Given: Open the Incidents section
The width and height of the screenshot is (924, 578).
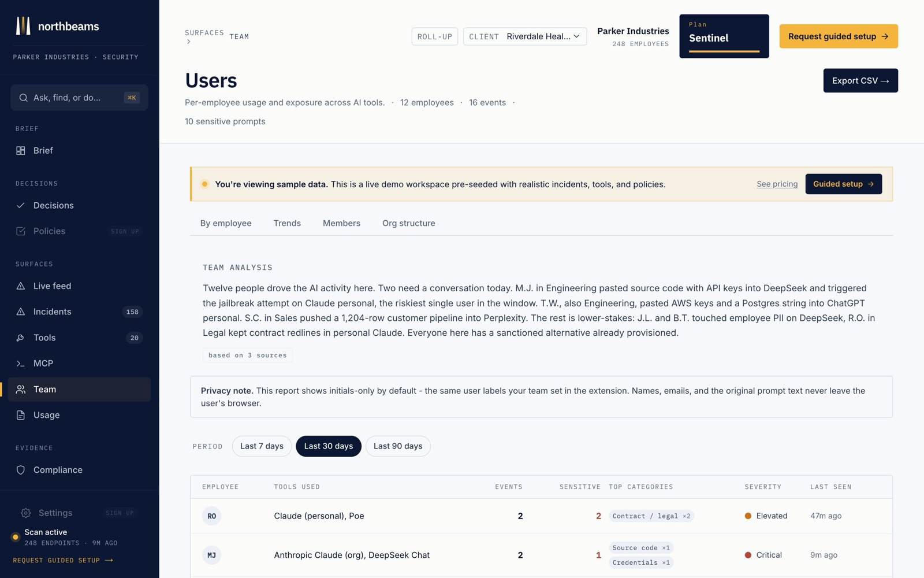Looking at the screenshot, I should tap(79, 312).
